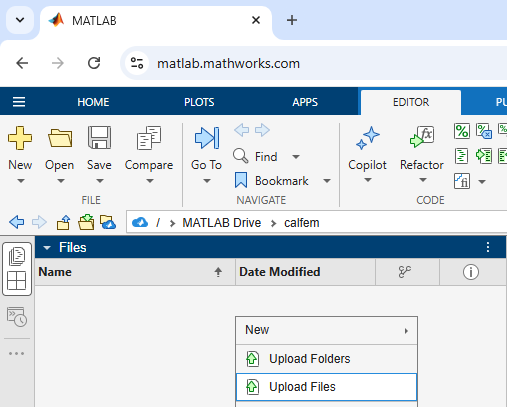Image resolution: width=507 pixels, height=407 pixels.
Task: Click calfem in the path breadcrumb
Action: pos(302,223)
